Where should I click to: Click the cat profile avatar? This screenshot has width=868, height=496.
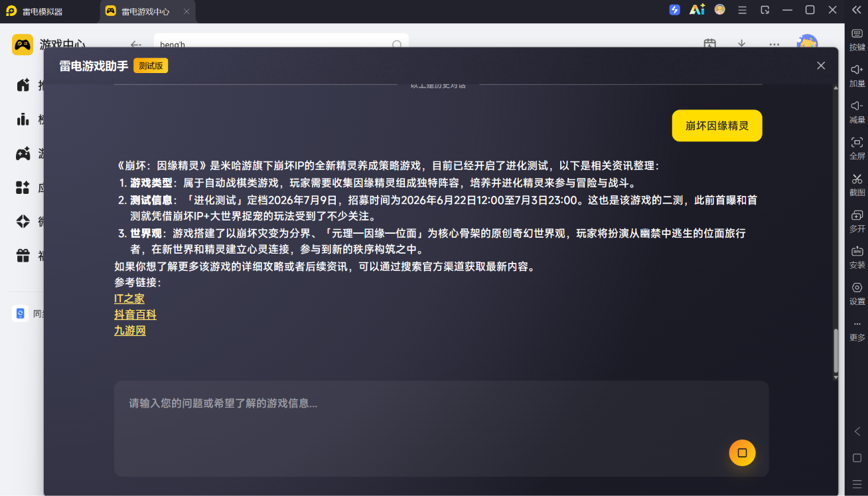point(807,41)
